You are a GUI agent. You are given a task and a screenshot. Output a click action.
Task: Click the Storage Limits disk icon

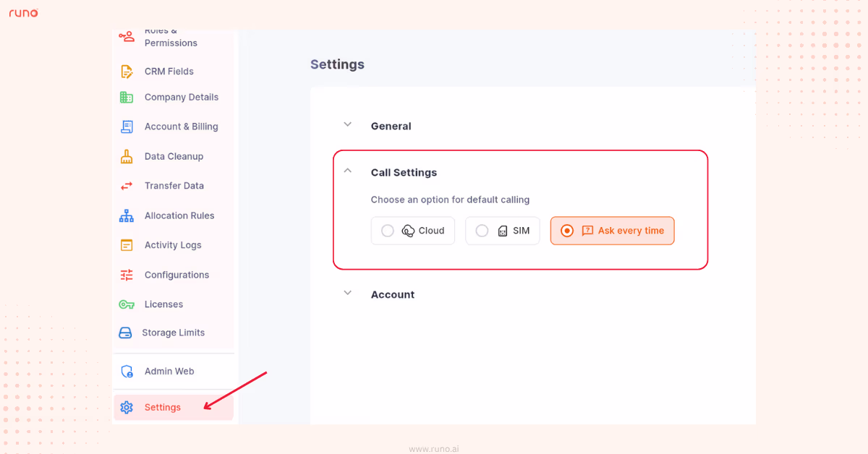pyautogui.click(x=126, y=333)
